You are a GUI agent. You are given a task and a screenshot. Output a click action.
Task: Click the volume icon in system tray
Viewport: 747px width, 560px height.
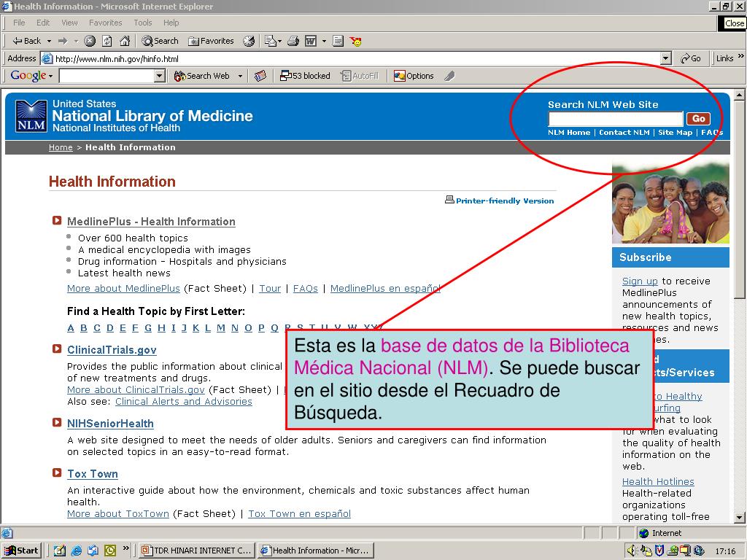(632, 551)
